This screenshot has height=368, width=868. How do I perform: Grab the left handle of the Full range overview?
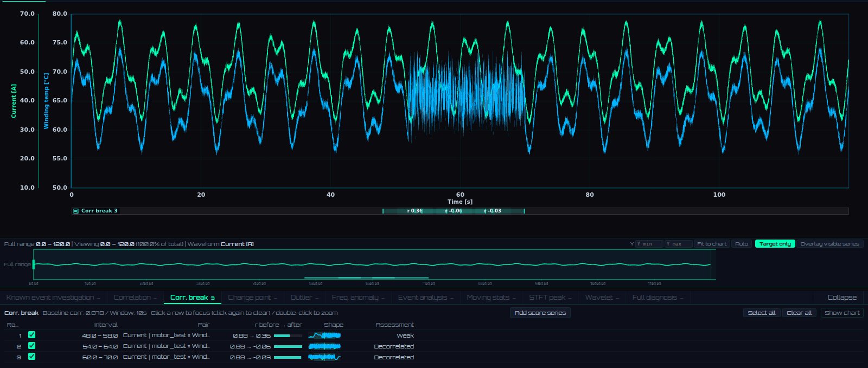34,264
